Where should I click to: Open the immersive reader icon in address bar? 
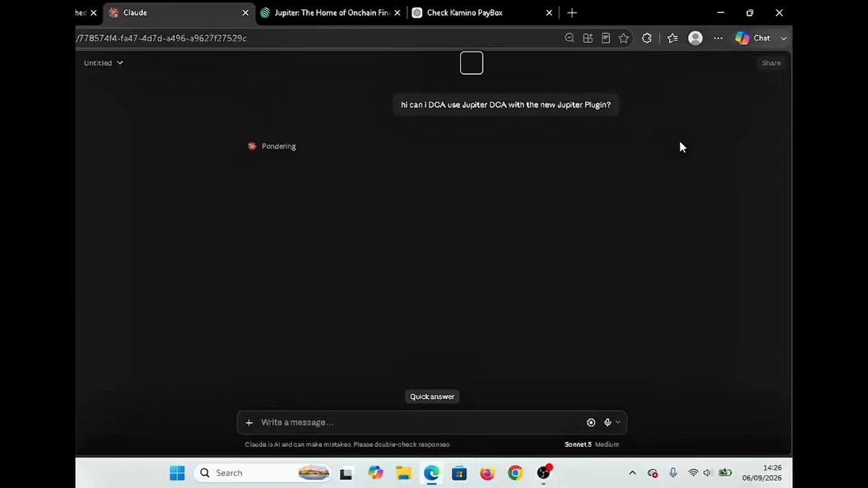tap(605, 38)
